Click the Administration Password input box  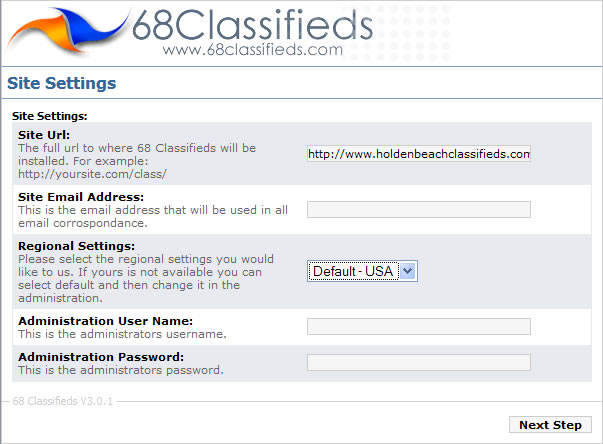pyautogui.click(x=418, y=362)
